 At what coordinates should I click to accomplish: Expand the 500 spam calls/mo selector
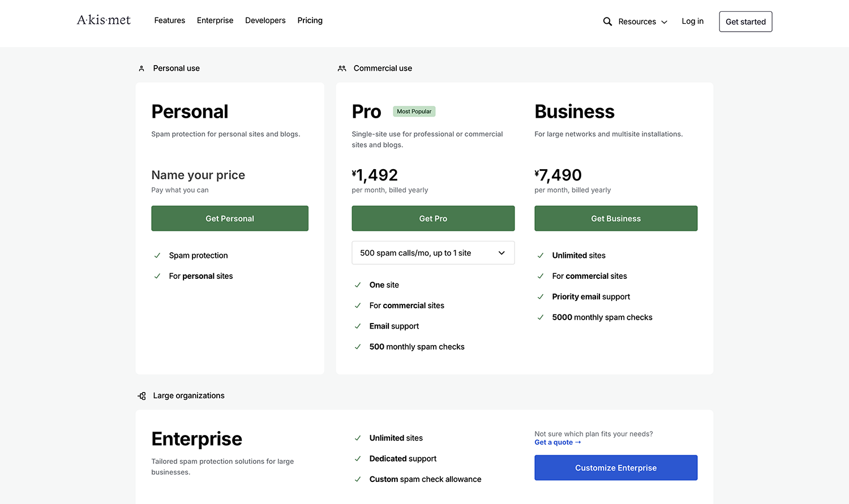coord(433,253)
